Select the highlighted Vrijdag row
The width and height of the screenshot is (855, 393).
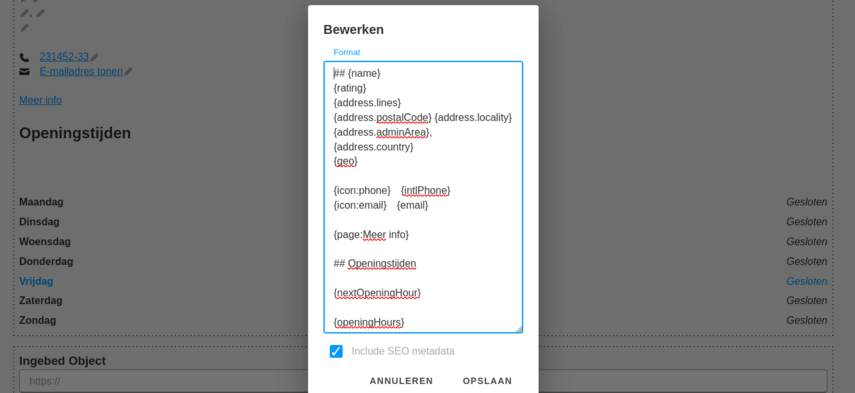click(x=423, y=281)
